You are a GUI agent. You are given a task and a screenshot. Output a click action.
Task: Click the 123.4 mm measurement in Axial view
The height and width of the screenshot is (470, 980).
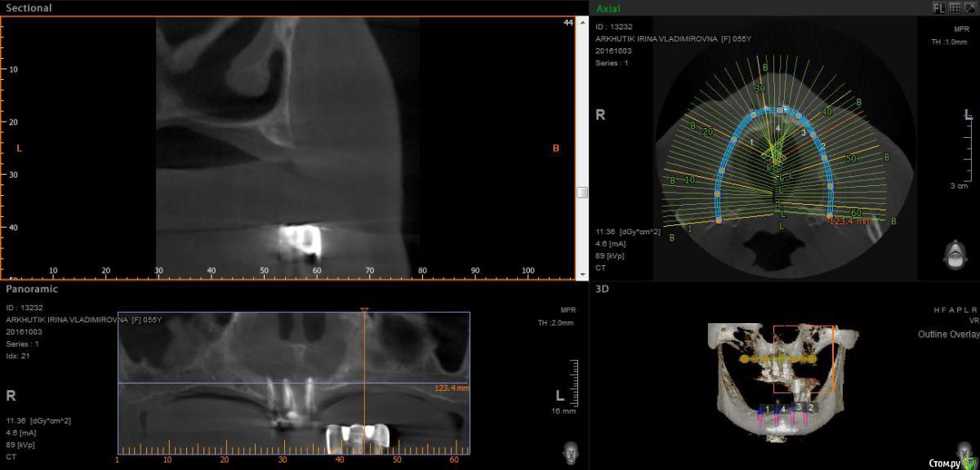[850, 220]
